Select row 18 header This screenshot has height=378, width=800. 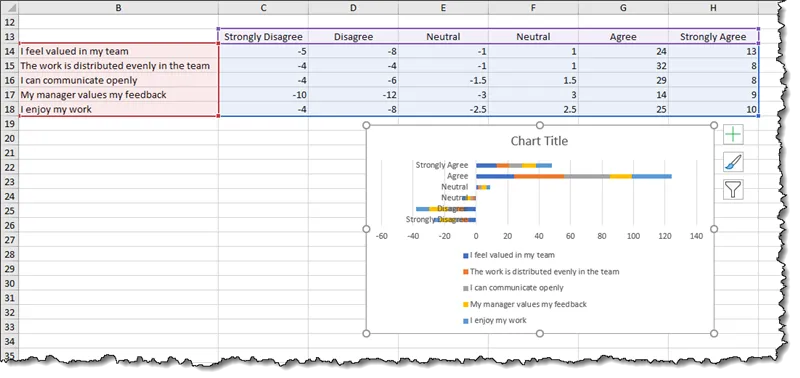pos(10,109)
